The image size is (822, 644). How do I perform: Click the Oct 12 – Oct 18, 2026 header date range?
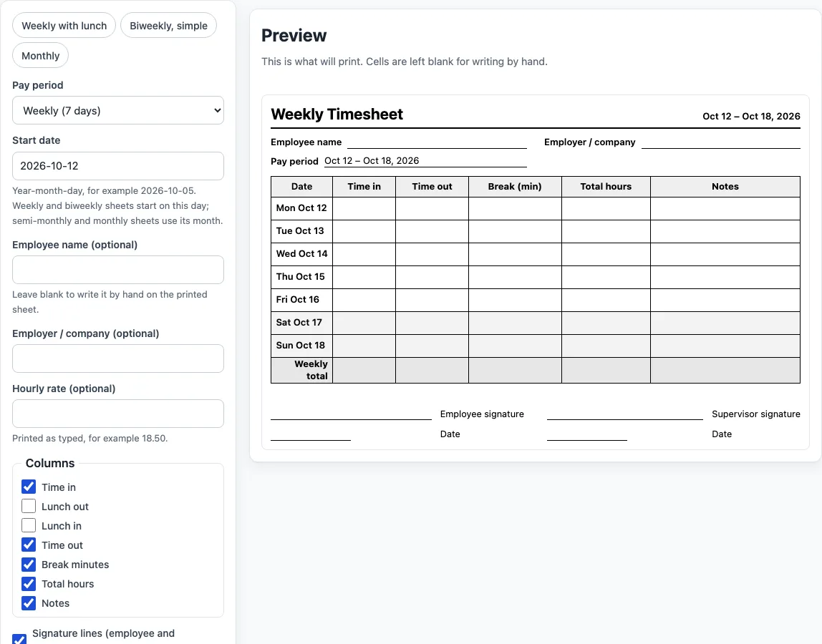[751, 117]
